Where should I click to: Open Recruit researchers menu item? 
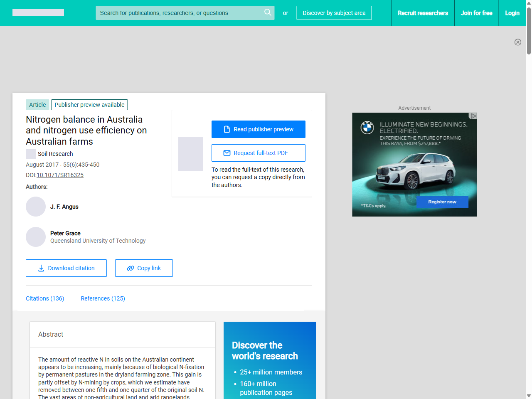click(x=423, y=13)
